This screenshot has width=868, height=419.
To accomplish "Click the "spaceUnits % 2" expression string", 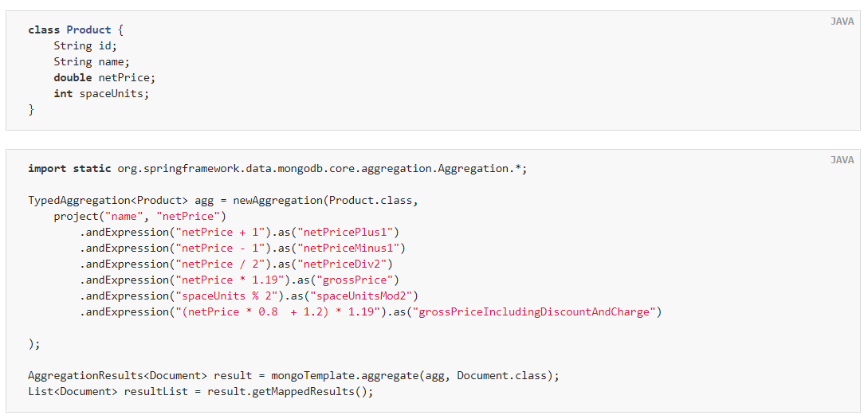I will [227, 296].
